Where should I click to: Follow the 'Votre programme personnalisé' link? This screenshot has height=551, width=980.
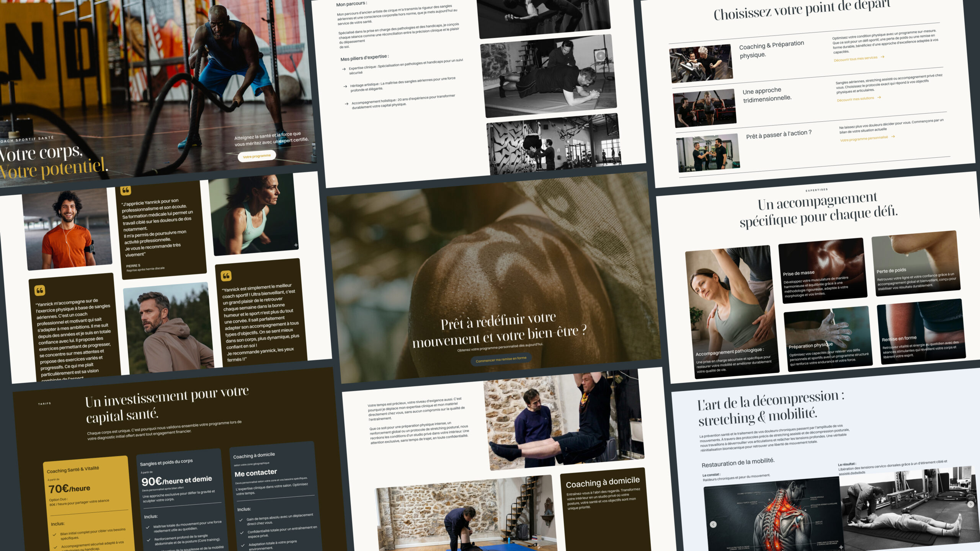864,139
